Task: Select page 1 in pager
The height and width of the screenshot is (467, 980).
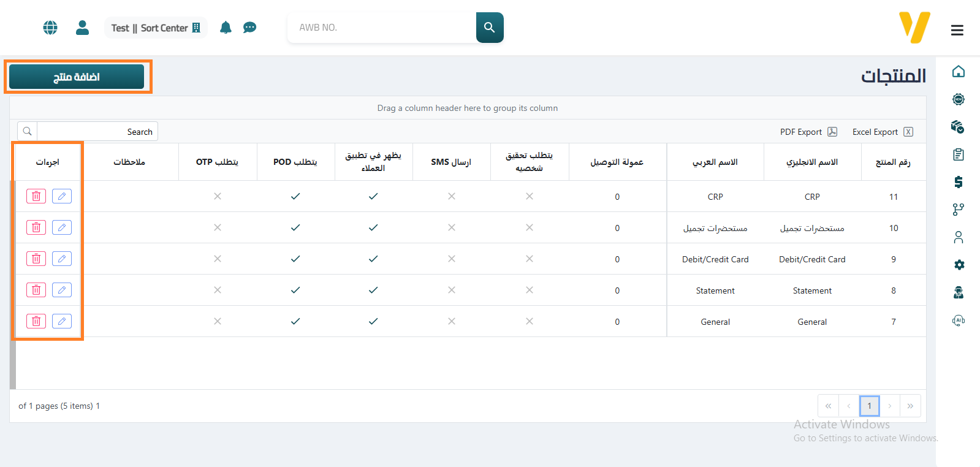Action: pos(869,406)
